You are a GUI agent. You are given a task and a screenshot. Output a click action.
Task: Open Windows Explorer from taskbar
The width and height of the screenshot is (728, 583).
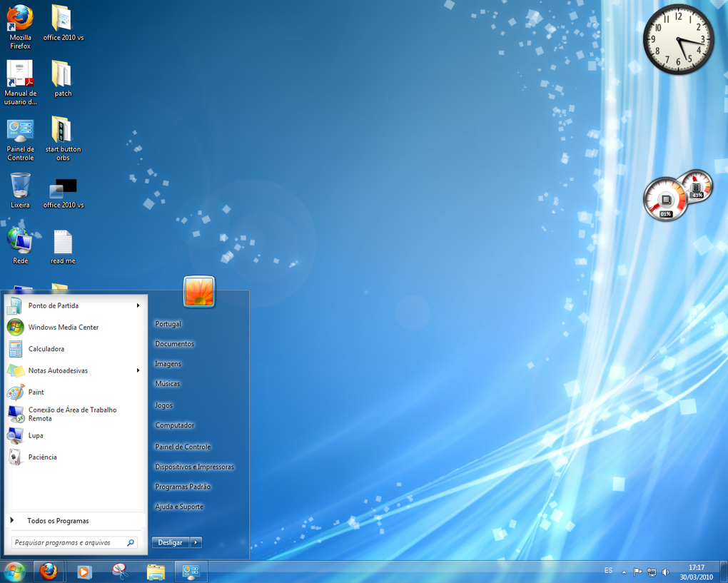(x=156, y=572)
